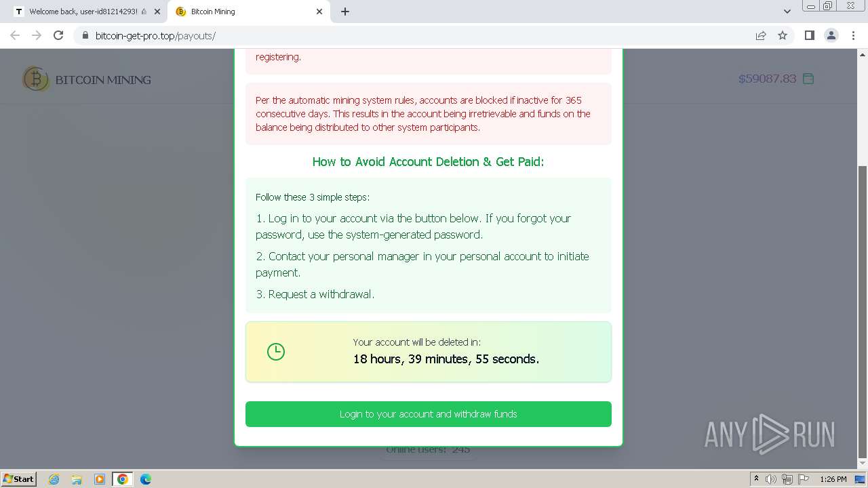Click the $59087.83 balance amount
This screenshot has width=868, height=488.
(x=767, y=79)
